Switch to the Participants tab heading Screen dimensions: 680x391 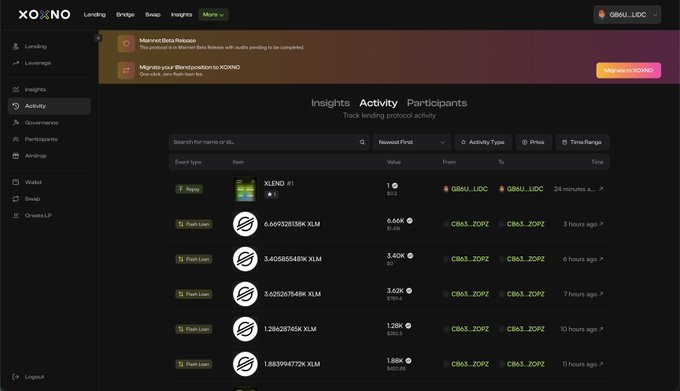[x=437, y=103]
